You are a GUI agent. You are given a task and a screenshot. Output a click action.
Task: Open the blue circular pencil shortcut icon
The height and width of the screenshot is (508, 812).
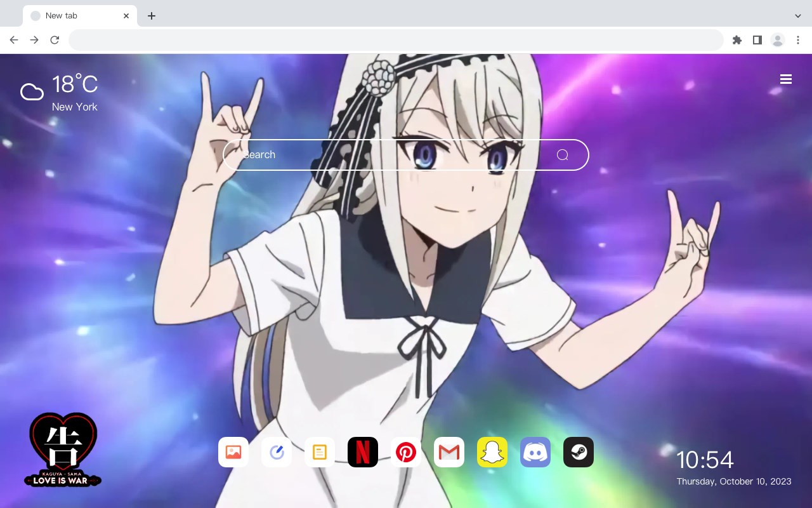(x=277, y=452)
